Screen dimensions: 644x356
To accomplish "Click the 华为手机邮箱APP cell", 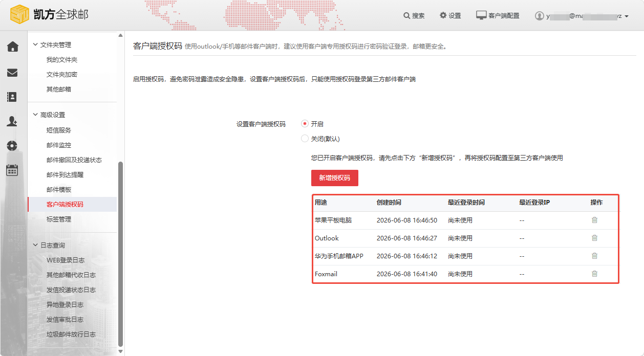I will [x=339, y=256].
